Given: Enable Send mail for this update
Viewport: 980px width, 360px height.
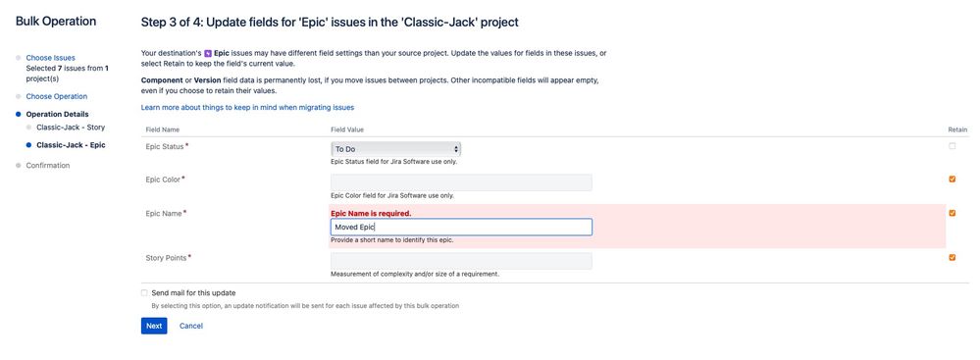Looking at the screenshot, I should tap(144, 292).
